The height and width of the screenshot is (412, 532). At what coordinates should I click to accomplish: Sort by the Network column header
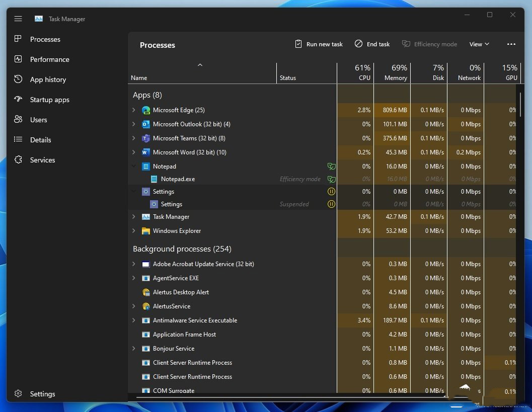point(466,73)
